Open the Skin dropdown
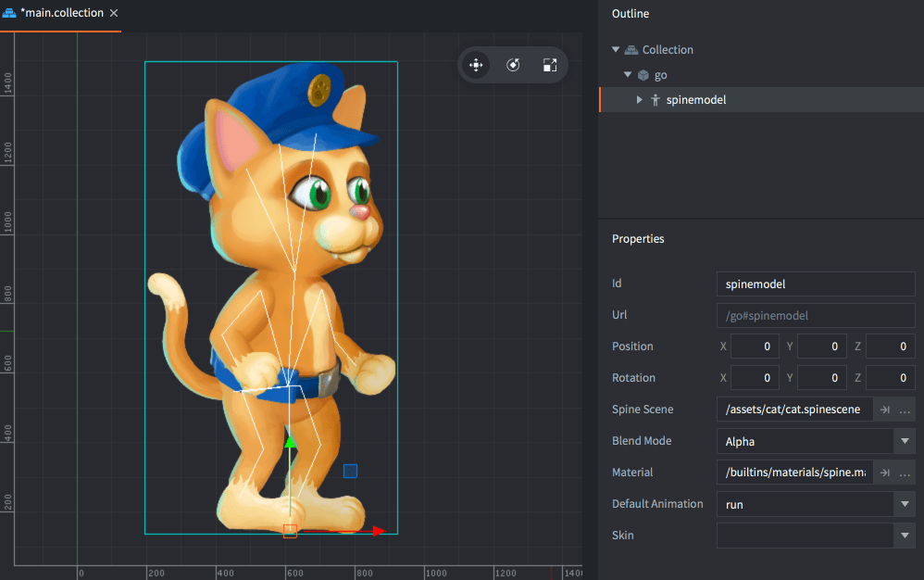 point(904,536)
